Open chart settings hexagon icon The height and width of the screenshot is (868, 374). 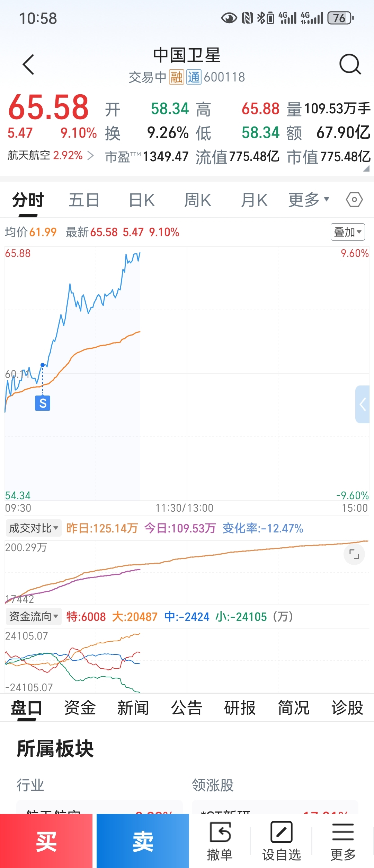tap(354, 200)
